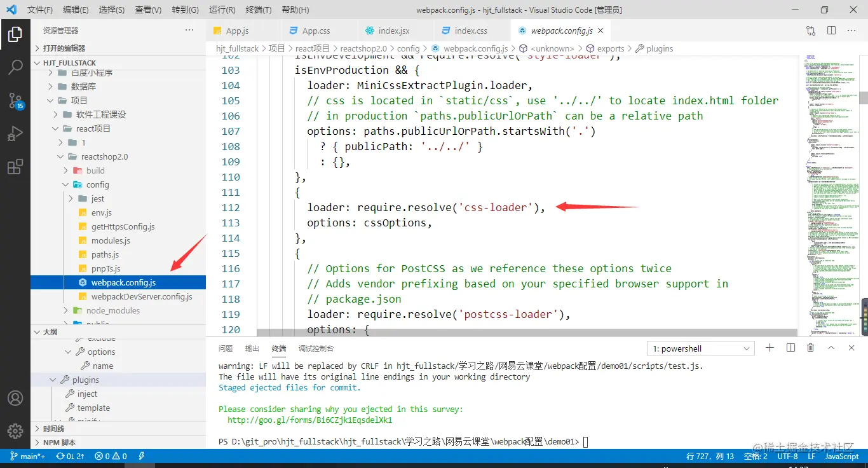This screenshot has width=868, height=468.
Task: Collapse the 大纲 outline section
Action: coord(118,332)
